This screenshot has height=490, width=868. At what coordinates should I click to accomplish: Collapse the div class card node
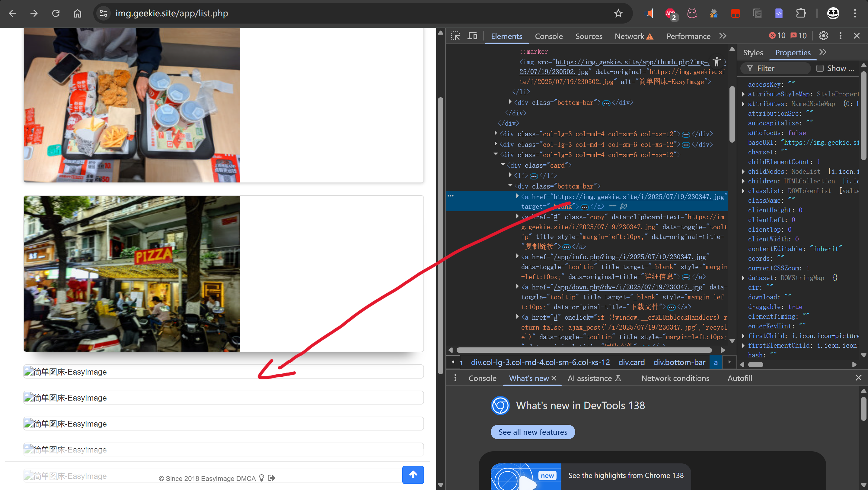(503, 165)
